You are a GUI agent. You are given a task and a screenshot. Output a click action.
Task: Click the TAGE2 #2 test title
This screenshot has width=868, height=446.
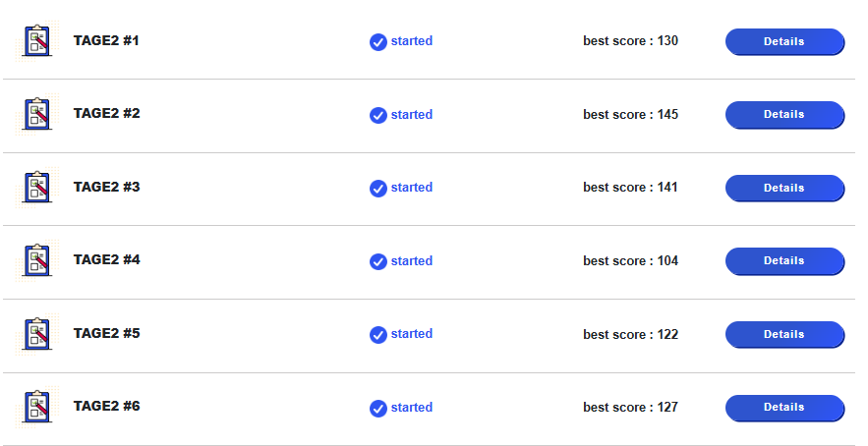coord(107,113)
